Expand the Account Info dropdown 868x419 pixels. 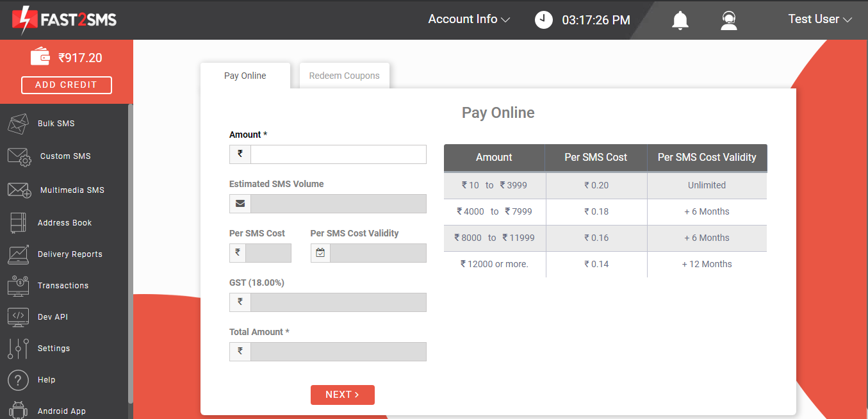coord(468,19)
